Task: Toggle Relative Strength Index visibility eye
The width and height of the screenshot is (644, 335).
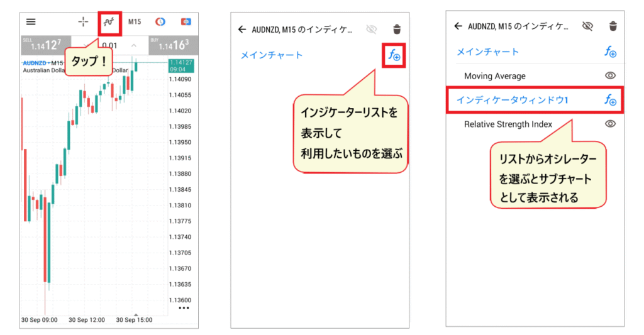Action: tap(609, 124)
